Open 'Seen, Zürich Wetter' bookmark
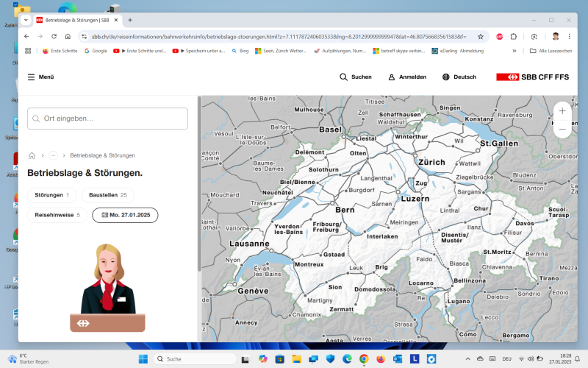This screenshot has width=588, height=368. point(281,51)
